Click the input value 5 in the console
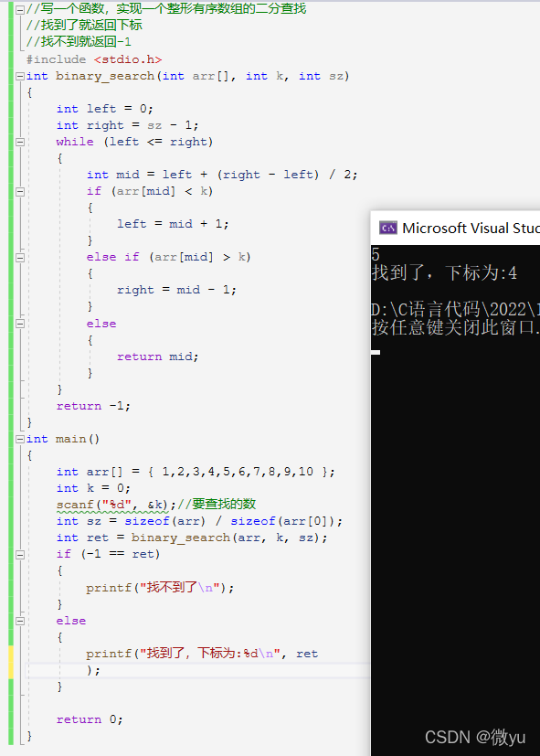The height and width of the screenshot is (756, 540). pyautogui.click(x=376, y=254)
